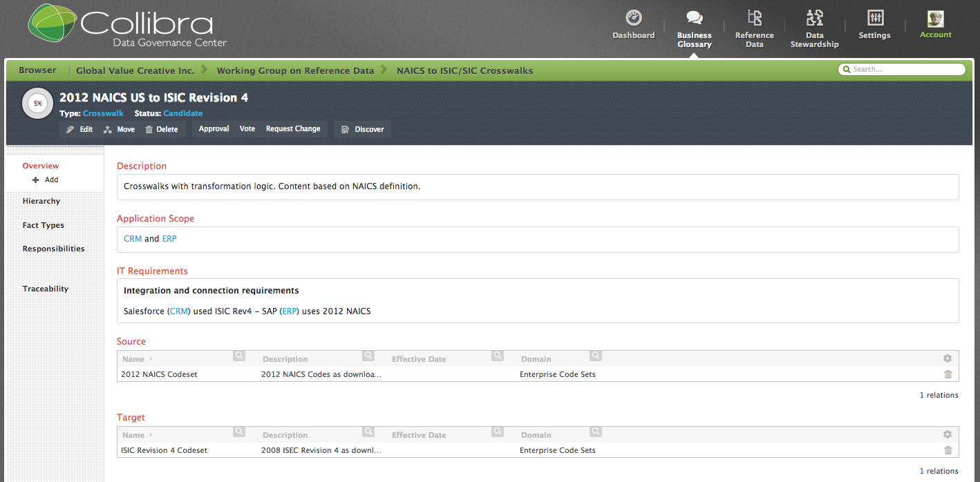This screenshot has width=980, height=482.
Task: Remove ISIC Revision 4 Codeset trash icon
Action: [948, 450]
